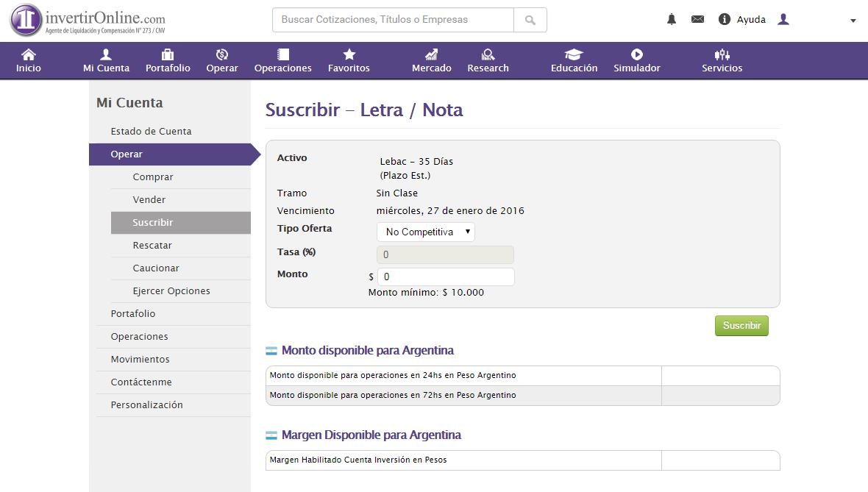Click 'Margen Habilitado Cuenta Inversión en Pesos' row
Image resolution: width=868 pixels, height=492 pixels.
(x=522, y=460)
